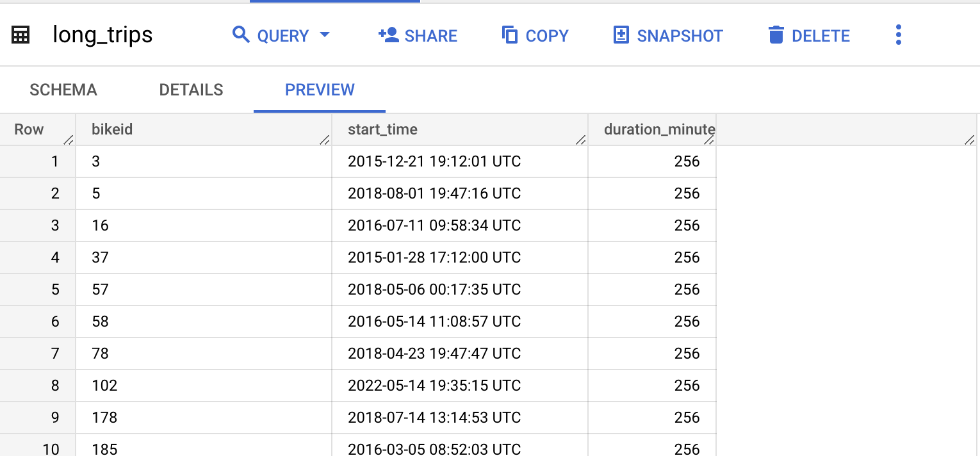Select the bikeid cell containing 102

click(x=204, y=386)
